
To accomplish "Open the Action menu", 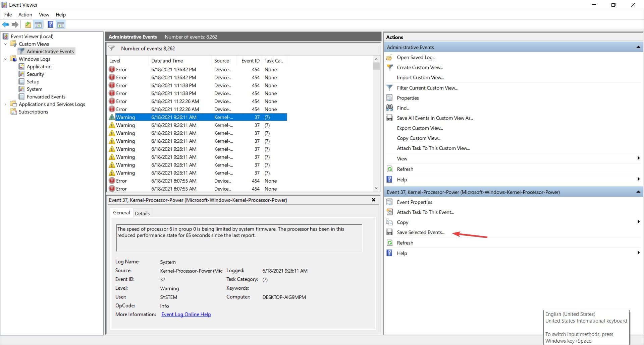I will tap(25, 14).
